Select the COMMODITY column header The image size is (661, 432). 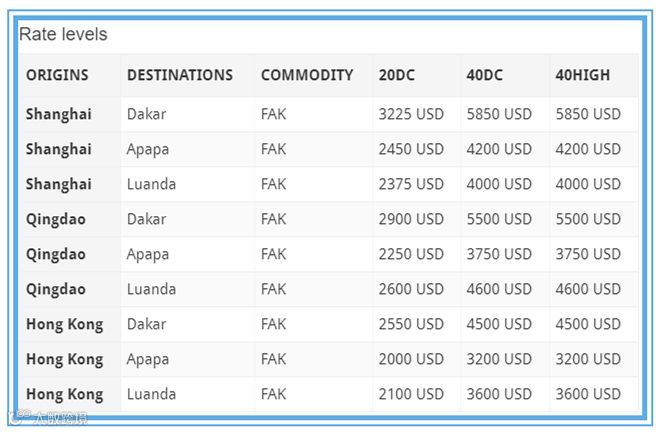pyautogui.click(x=307, y=75)
